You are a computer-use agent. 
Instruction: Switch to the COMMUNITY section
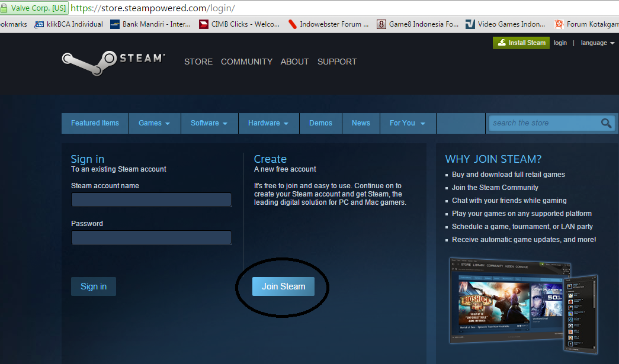click(x=246, y=62)
